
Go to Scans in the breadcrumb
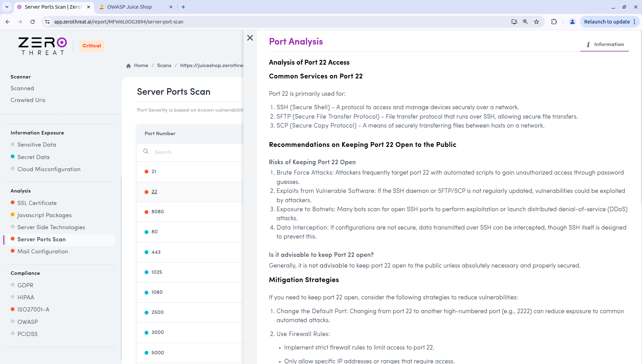(164, 65)
